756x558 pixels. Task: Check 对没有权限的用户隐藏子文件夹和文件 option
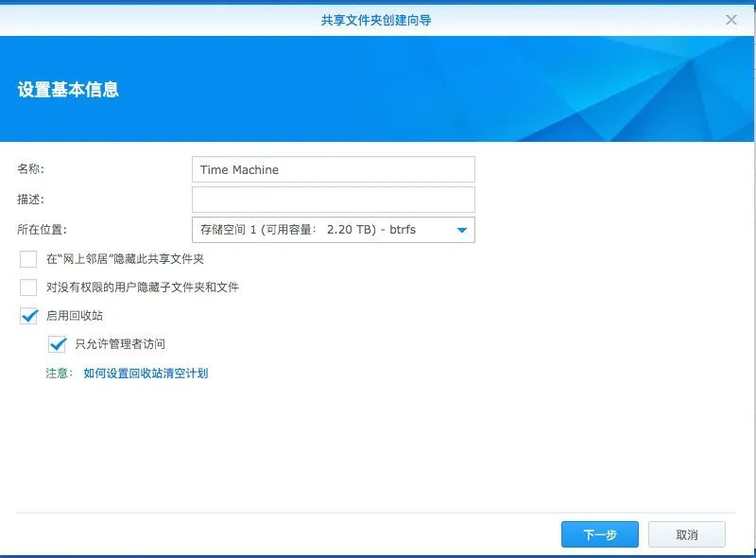pyautogui.click(x=27, y=287)
